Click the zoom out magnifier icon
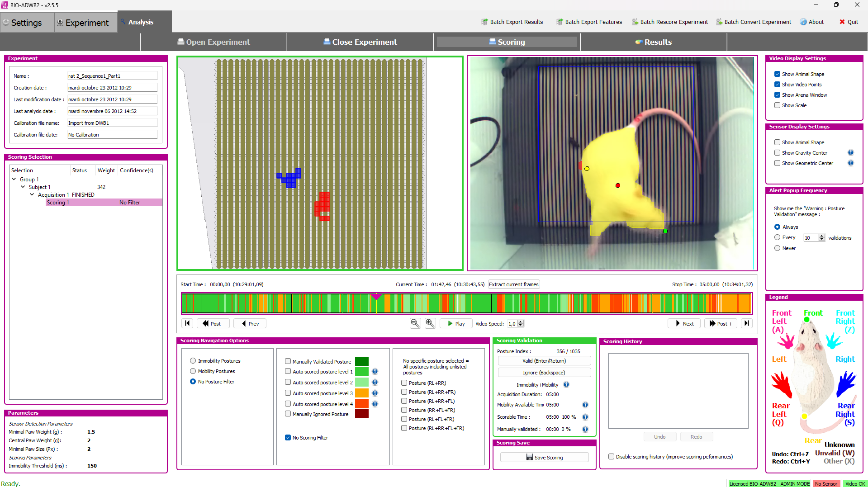 click(x=415, y=323)
